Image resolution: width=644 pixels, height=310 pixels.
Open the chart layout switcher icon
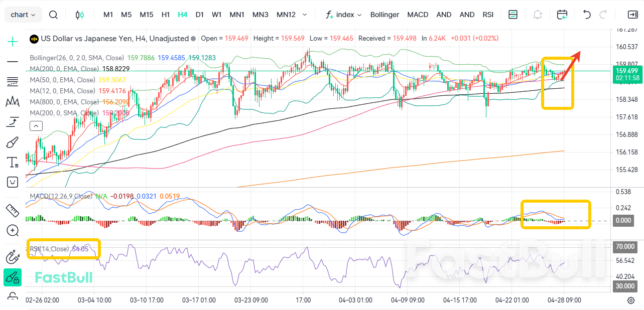(x=512, y=15)
